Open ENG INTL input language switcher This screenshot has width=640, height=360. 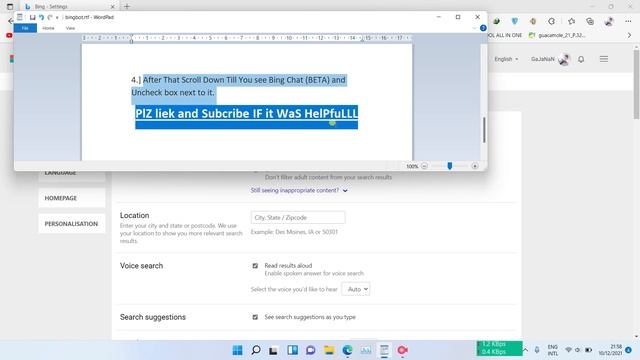click(553, 350)
